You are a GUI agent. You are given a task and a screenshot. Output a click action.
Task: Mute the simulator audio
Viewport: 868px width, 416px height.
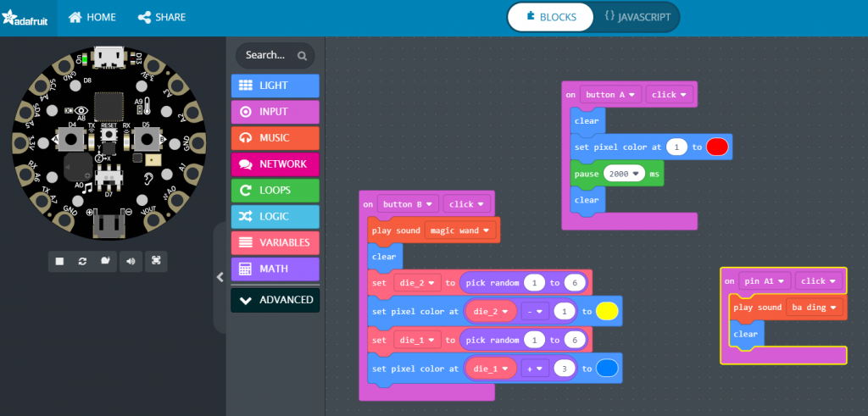click(131, 261)
